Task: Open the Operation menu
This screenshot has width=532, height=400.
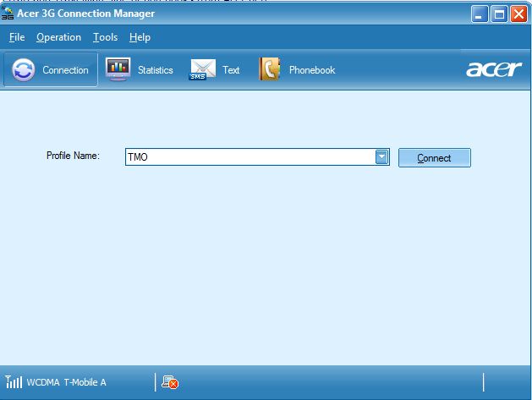Action: [58, 37]
